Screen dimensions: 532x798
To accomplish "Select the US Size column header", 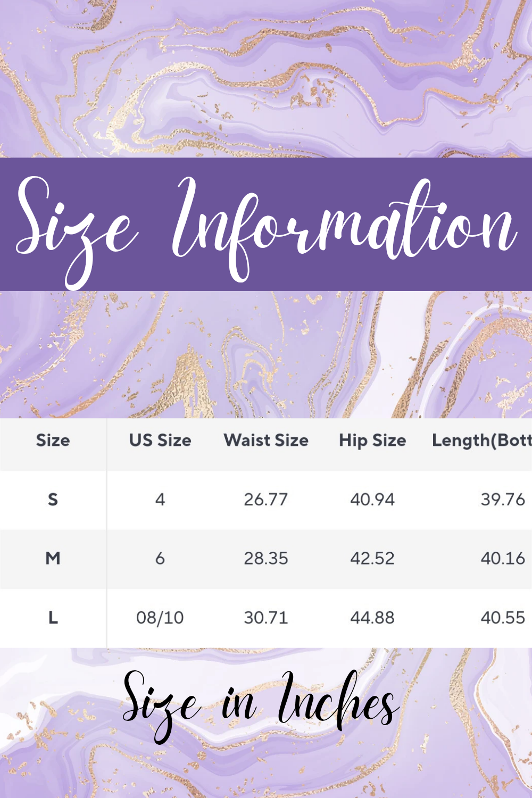I will click(160, 440).
